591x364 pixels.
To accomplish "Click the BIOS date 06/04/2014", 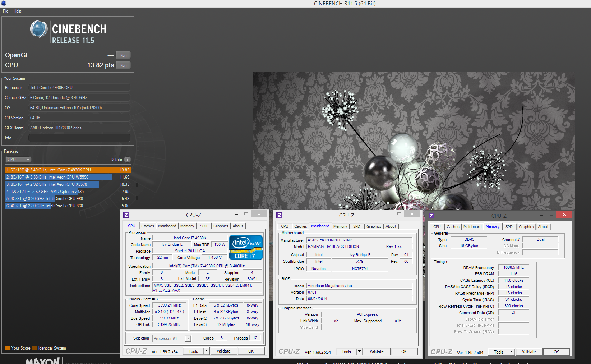I will click(x=360, y=299).
